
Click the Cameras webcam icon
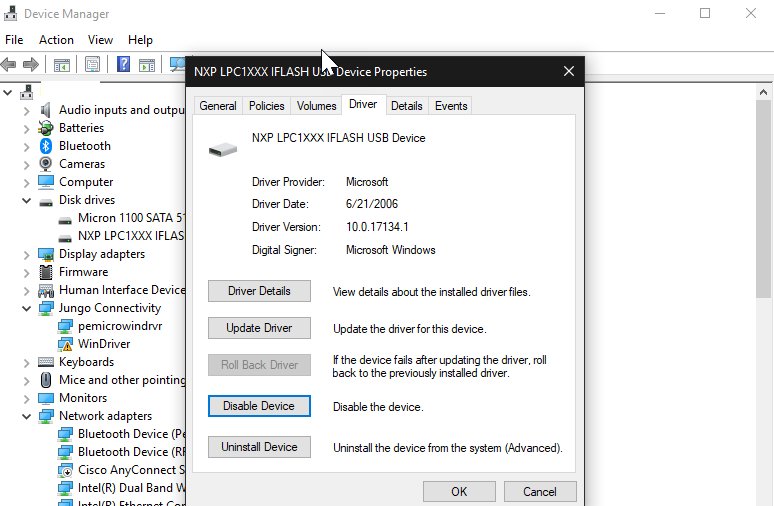coord(46,164)
